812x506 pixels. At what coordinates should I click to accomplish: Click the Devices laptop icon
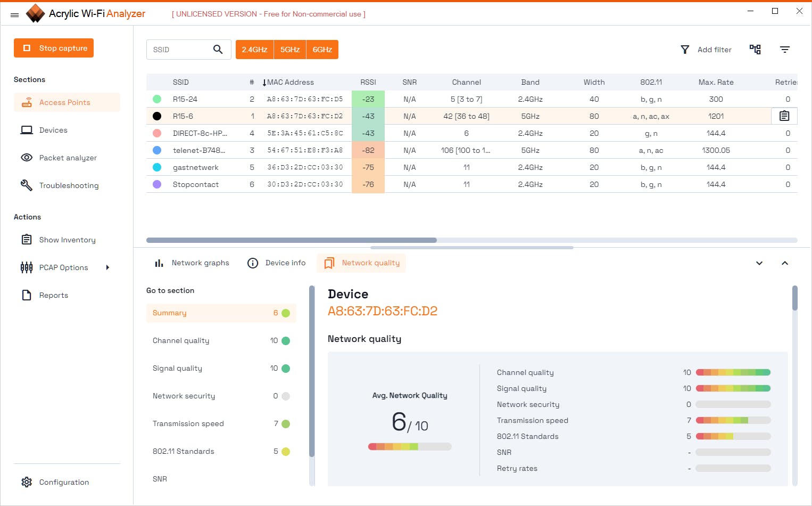click(x=27, y=130)
